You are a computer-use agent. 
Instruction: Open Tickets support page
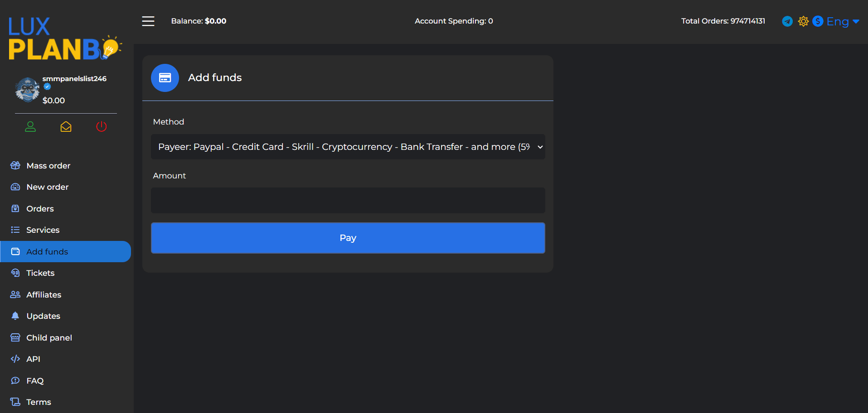[40, 273]
